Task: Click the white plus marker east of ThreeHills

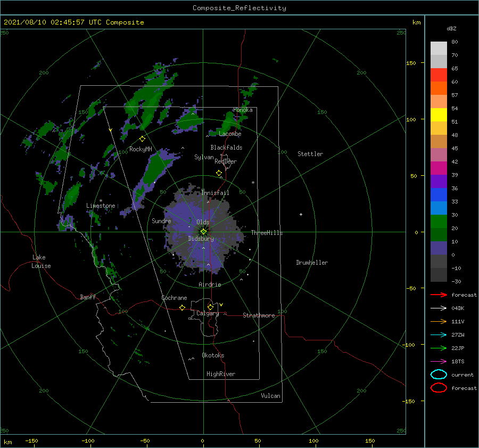Action: coord(301,214)
